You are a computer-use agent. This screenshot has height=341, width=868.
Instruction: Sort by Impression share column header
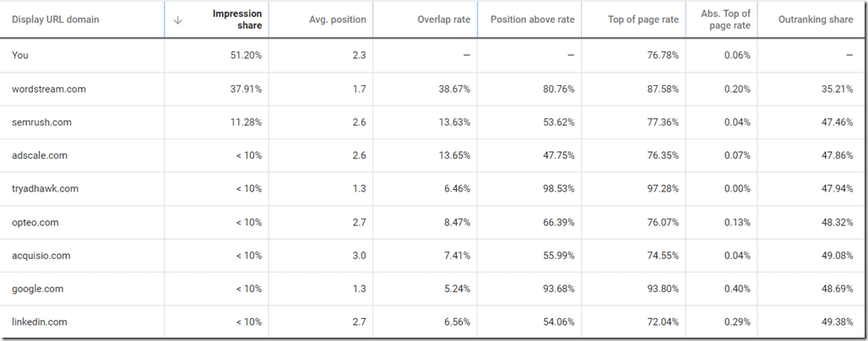tap(237, 20)
